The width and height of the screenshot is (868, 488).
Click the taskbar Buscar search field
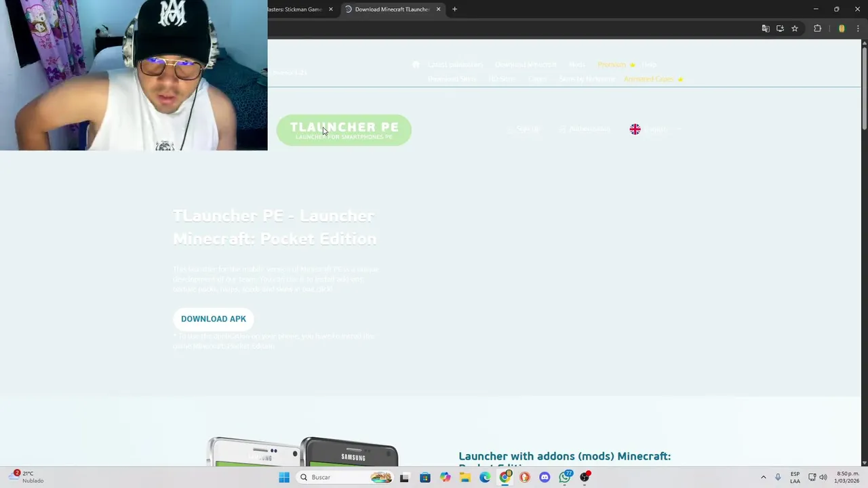(x=346, y=477)
